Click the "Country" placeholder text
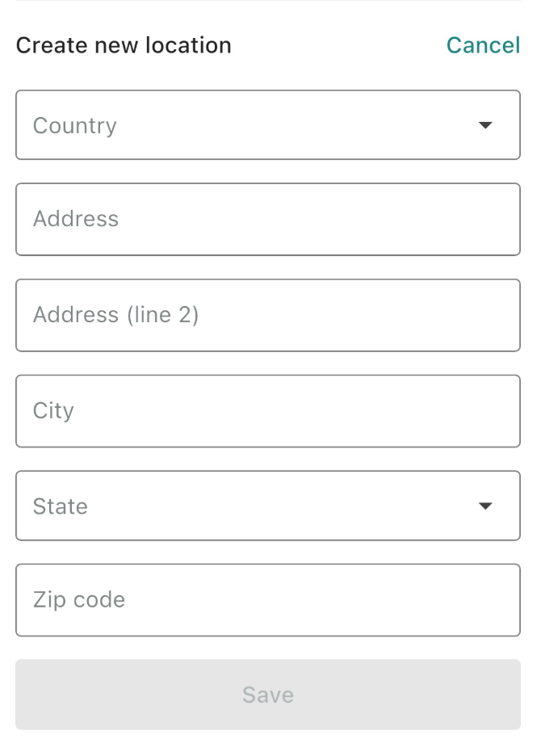The height and width of the screenshot is (756, 541). tap(75, 126)
